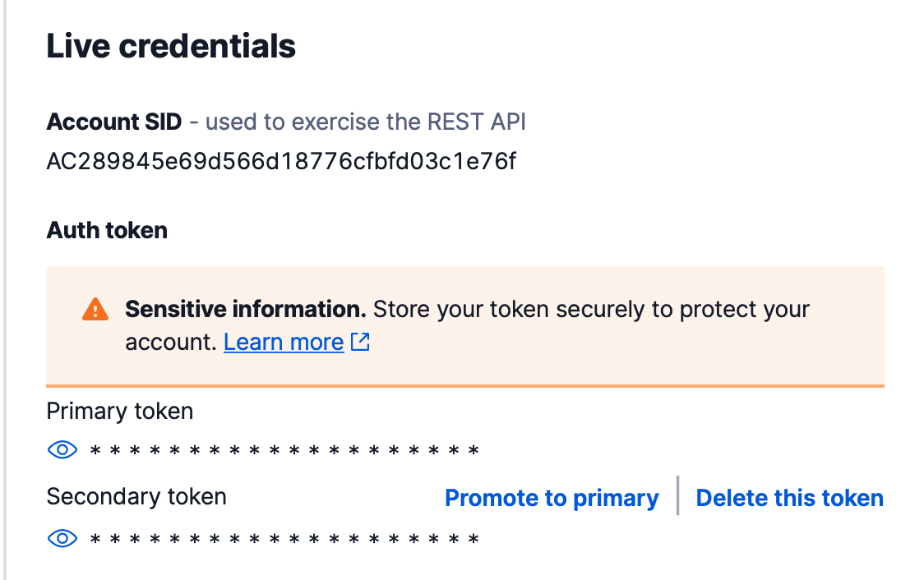Click Delete this token
The width and height of the screenshot is (924, 580).
tap(789, 498)
